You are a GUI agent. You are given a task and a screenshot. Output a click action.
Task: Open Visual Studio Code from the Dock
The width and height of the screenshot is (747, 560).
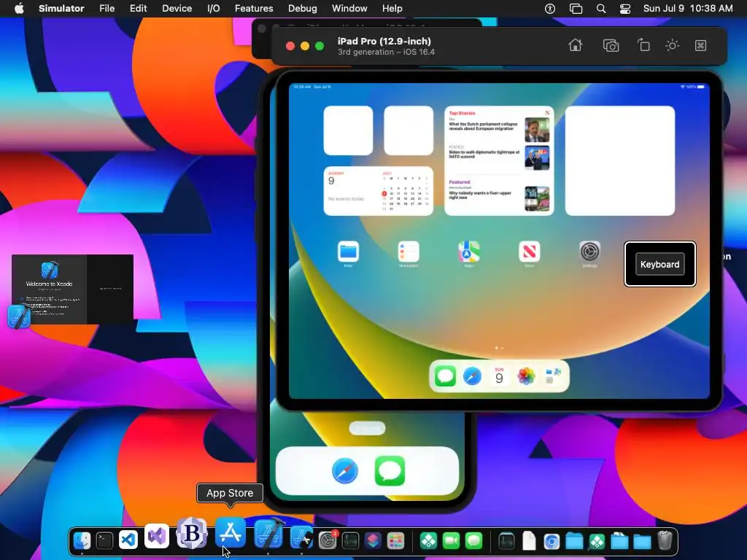pos(128,540)
